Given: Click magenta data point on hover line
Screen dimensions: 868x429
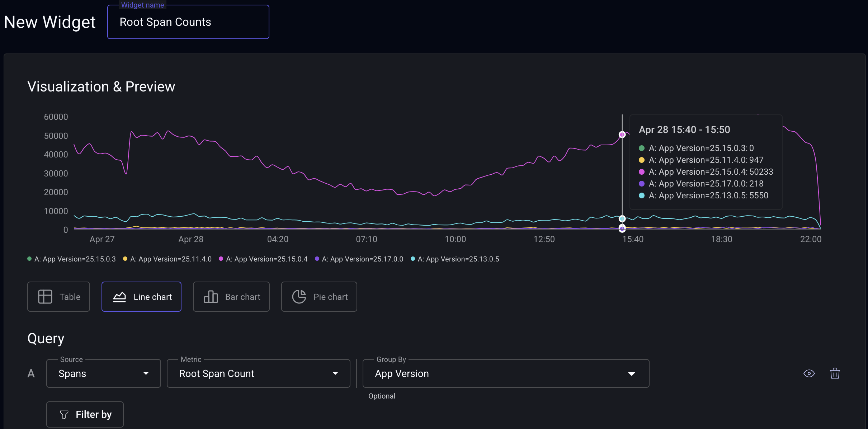Looking at the screenshot, I should coord(622,135).
